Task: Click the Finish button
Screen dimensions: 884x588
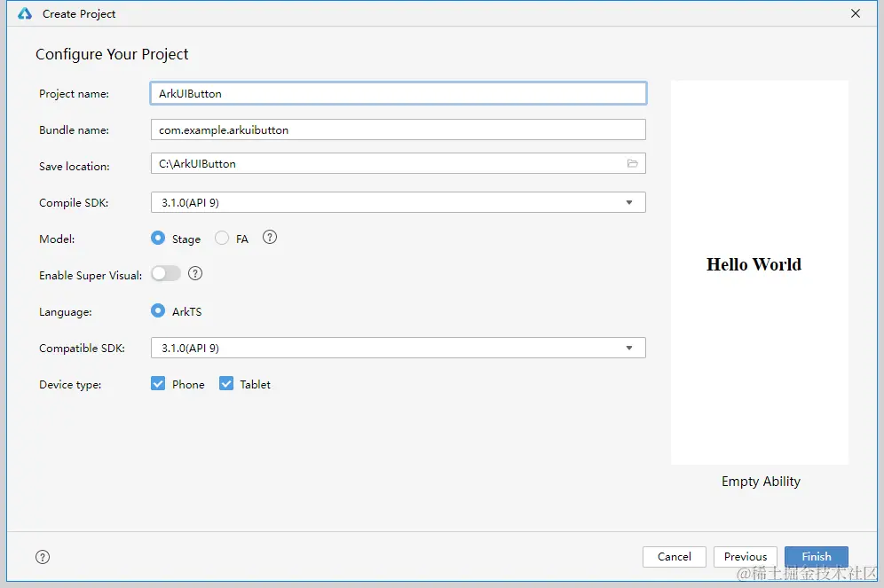Action: point(816,557)
